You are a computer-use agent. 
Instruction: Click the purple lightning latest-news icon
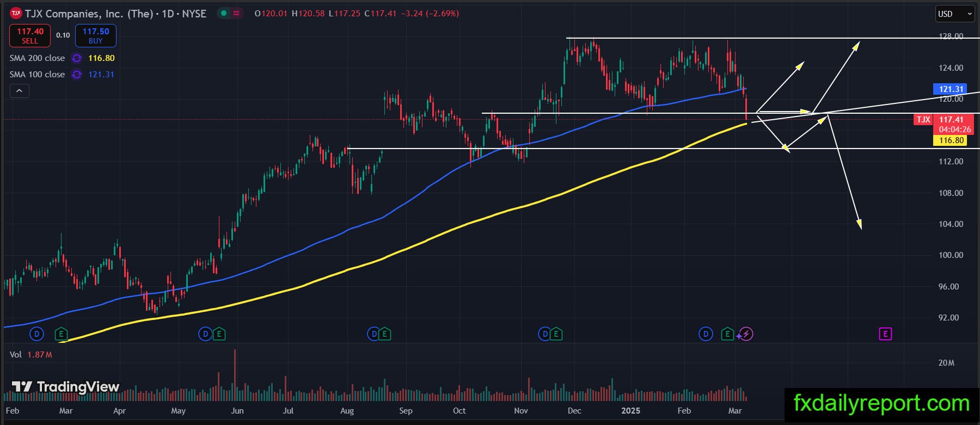tap(746, 334)
